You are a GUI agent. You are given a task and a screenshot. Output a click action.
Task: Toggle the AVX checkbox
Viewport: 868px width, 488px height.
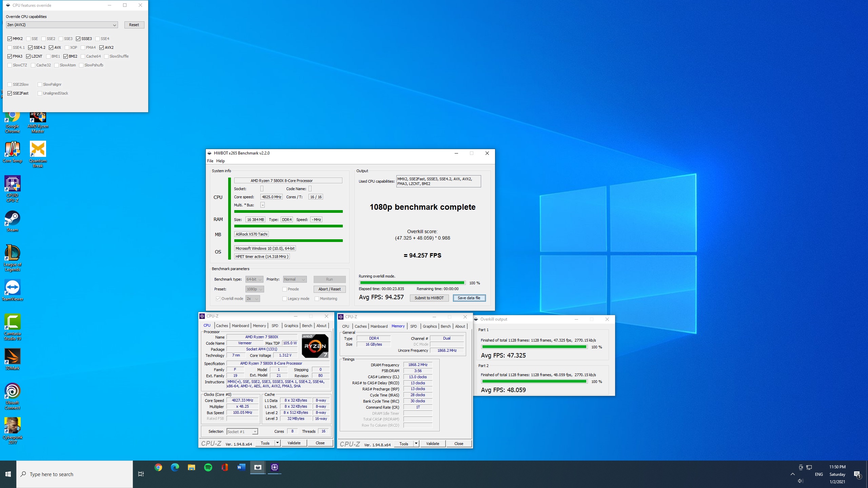coord(51,47)
